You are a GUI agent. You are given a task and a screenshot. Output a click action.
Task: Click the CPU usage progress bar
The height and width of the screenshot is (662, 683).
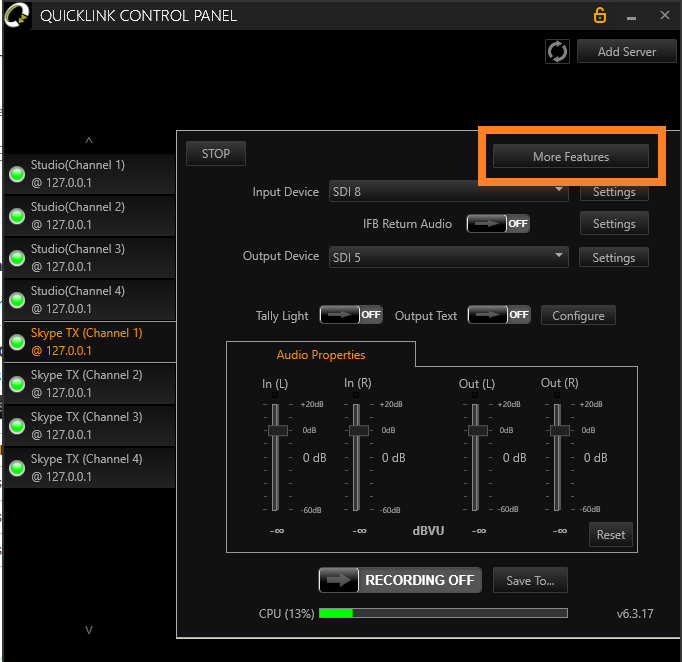click(x=443, y=613)
